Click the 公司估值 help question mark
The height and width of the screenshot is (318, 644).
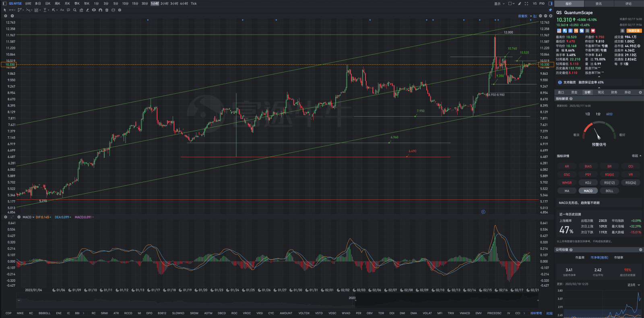[x=571, y=250]
